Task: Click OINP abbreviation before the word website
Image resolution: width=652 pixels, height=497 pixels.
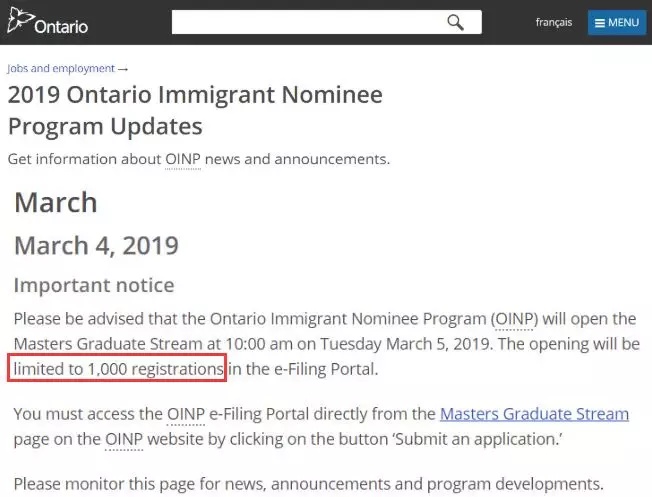Action: click(124, 439)
